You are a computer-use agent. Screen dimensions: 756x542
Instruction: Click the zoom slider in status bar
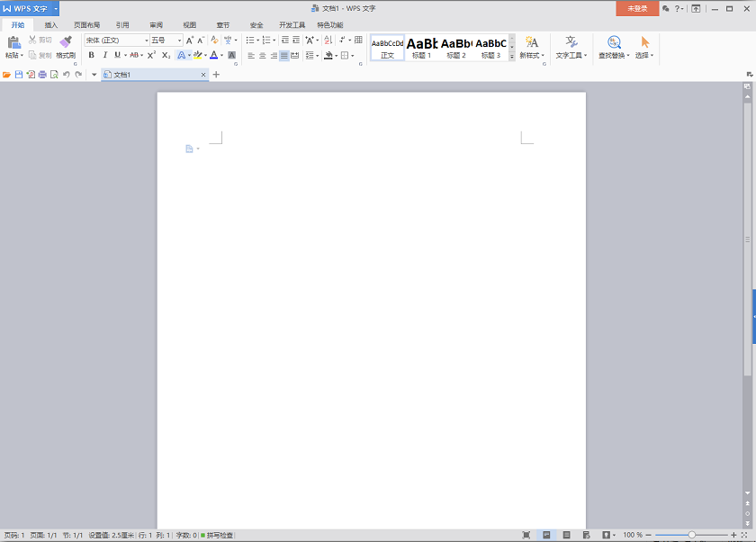[x=691, y=535]
